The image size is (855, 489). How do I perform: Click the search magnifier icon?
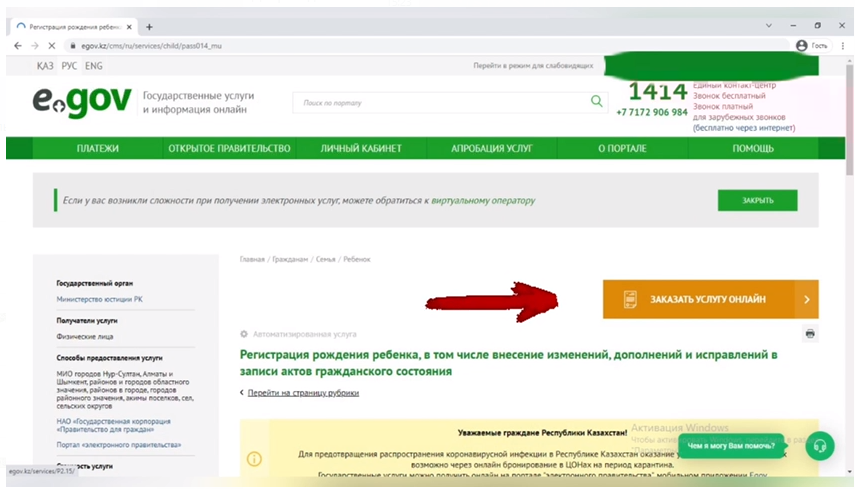[x=597, y=101]
